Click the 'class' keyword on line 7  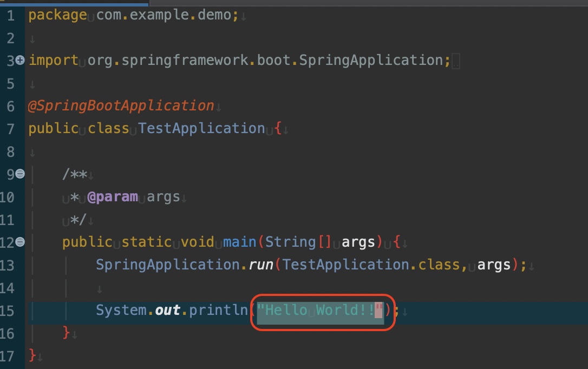tap(108, 128)
